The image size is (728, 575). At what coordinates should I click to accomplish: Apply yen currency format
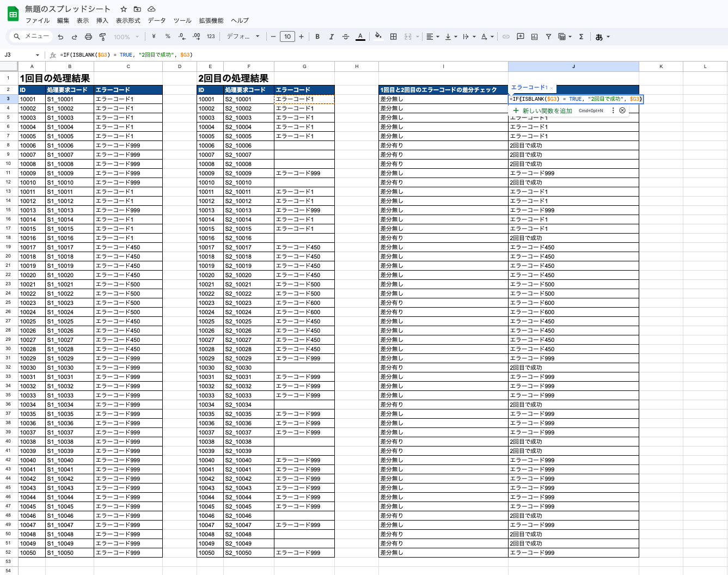click(x=154, y=36)
